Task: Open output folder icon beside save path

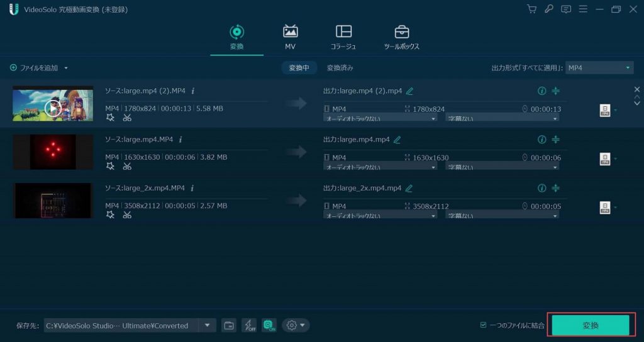Action: click(x=229, y=325)
